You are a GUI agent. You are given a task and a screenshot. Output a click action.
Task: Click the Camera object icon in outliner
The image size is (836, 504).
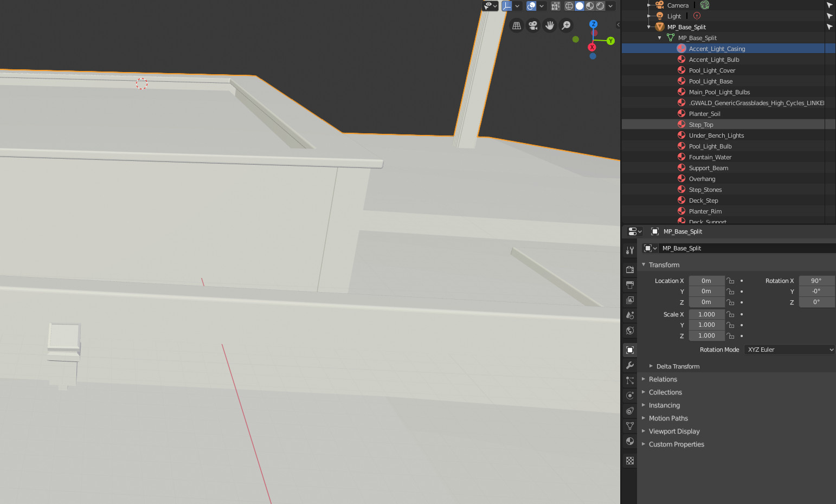tap(659, 5)
